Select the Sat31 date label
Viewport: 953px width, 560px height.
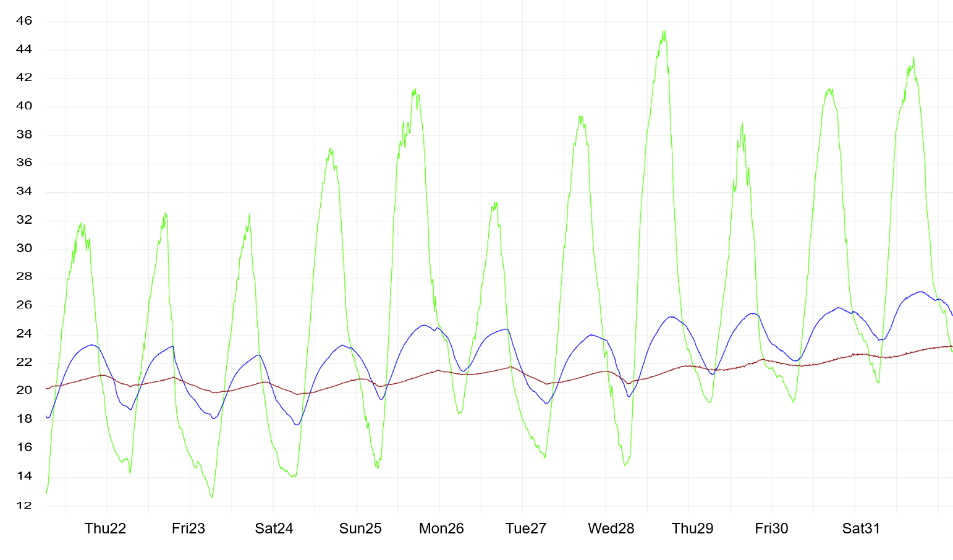861,528
